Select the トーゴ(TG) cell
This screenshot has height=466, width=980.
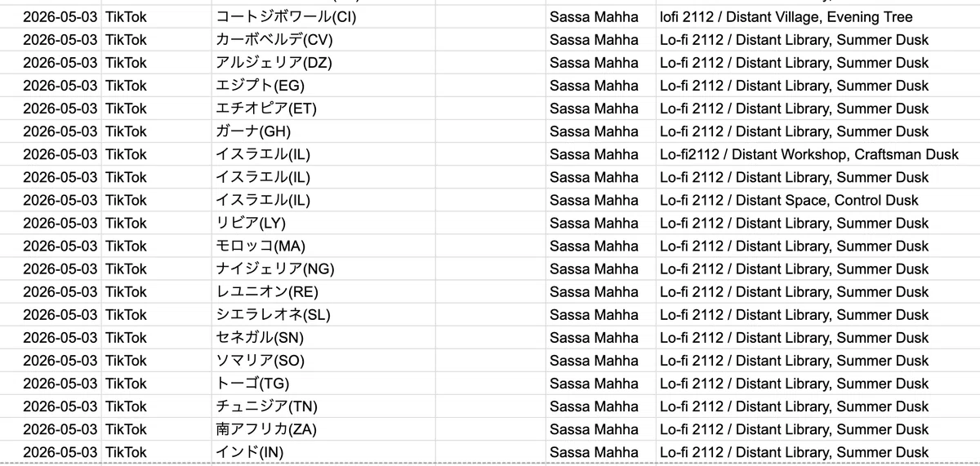point(323,383)
